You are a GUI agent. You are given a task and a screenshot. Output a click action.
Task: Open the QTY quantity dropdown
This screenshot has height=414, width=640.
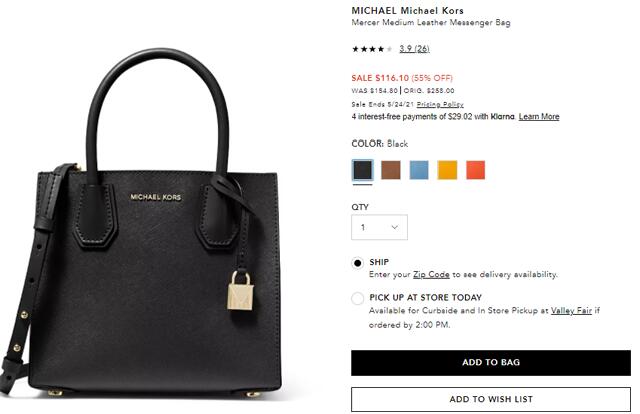point(379,228)
